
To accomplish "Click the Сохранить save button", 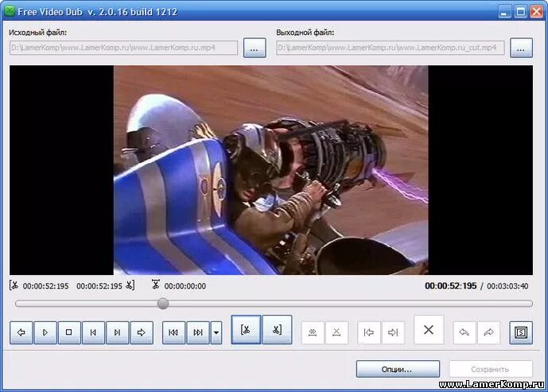I will click(x=491, y=369).
